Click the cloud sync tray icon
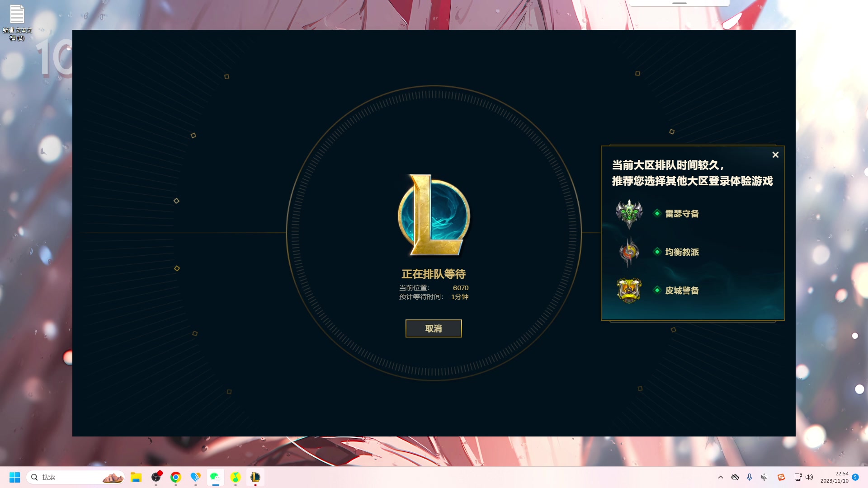 pyautogui.click(x=735, y=477)
